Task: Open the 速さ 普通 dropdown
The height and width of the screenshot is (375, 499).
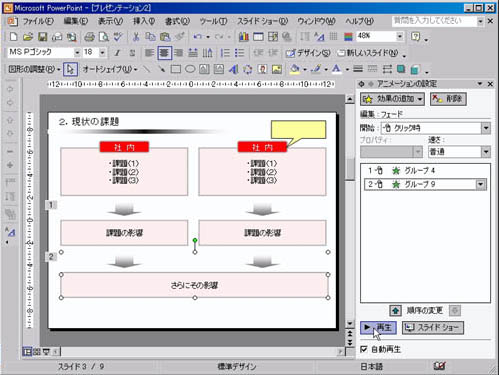Action: 486,152
